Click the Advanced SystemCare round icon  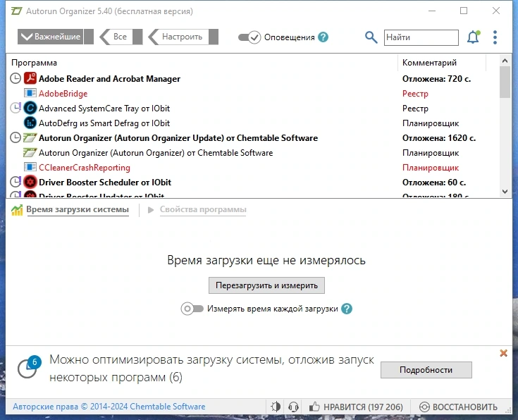[x=30, y=108]
